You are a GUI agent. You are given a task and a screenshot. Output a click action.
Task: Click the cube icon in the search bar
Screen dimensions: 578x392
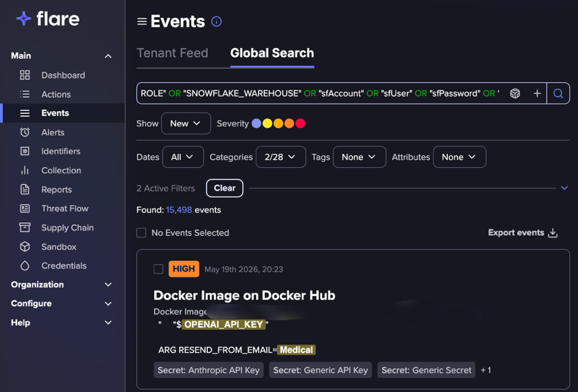515,93
